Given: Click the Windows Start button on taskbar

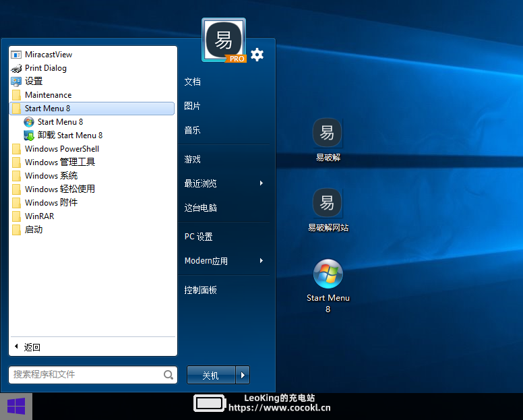Looking at the screenshot, I should 16,407.
